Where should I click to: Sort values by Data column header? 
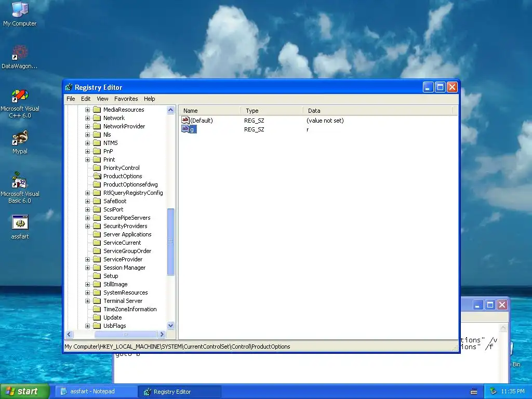378,111
